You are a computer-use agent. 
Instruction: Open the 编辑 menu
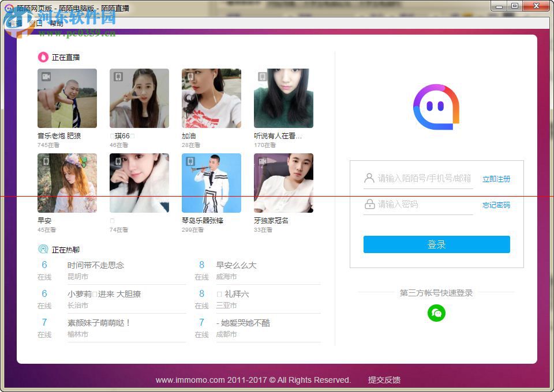15,23
